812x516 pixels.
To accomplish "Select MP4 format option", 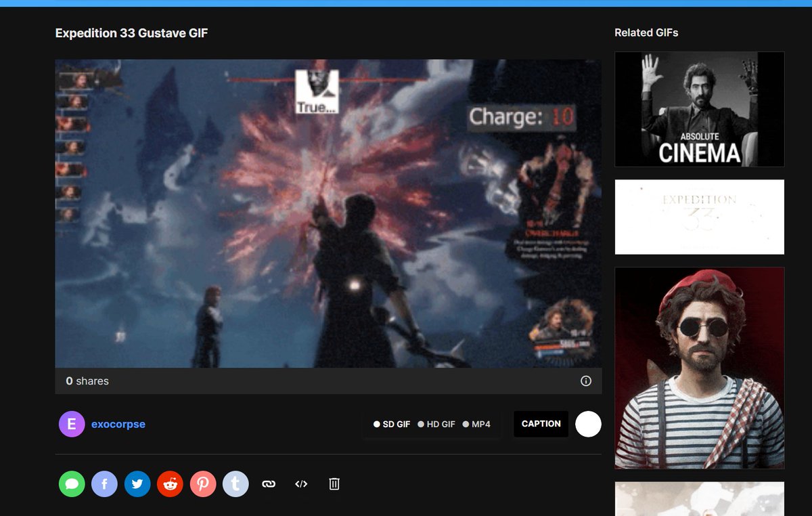I will click(x=476, y=425).
